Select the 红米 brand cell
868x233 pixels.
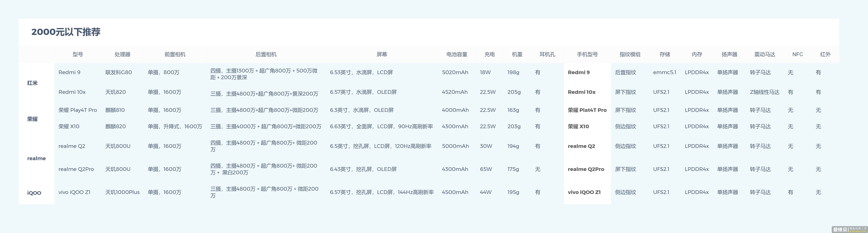click(32, 83)
